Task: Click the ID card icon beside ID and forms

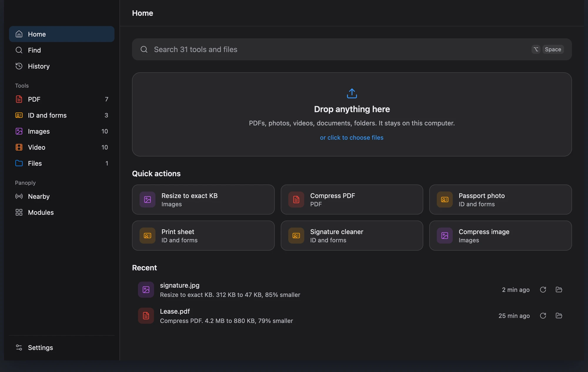Action: point(19,115)
